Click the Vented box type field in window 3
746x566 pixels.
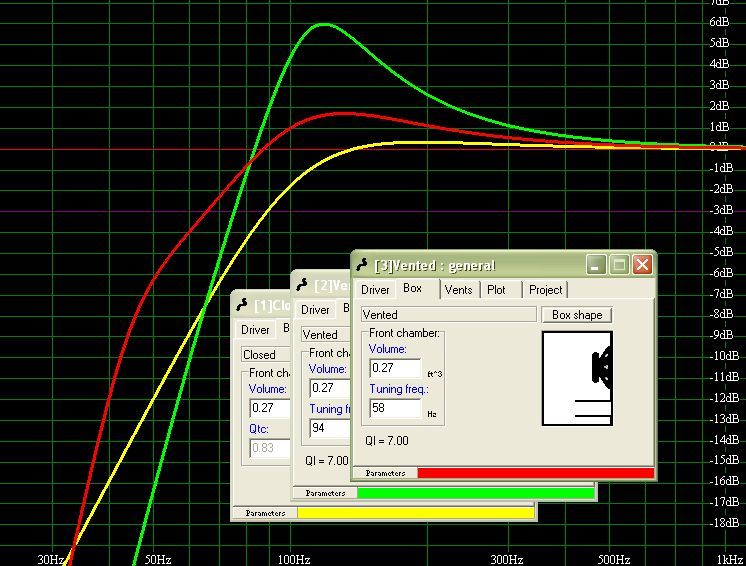tap(448, 315)
